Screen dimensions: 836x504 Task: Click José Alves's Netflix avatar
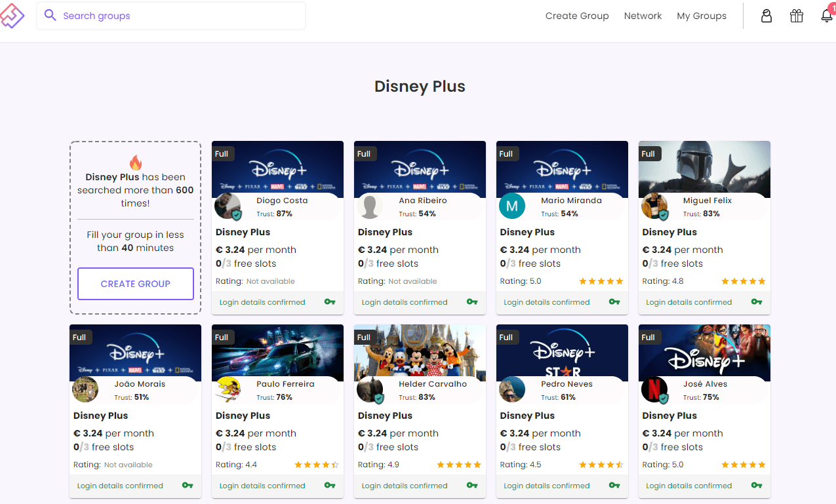tap(654, 389)
